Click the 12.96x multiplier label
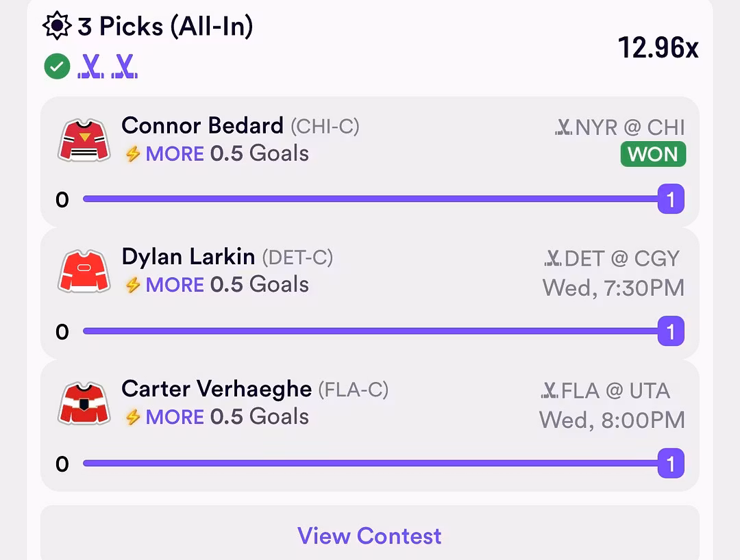The width and height of the screenshot is (740, 560). coord(660,48)
